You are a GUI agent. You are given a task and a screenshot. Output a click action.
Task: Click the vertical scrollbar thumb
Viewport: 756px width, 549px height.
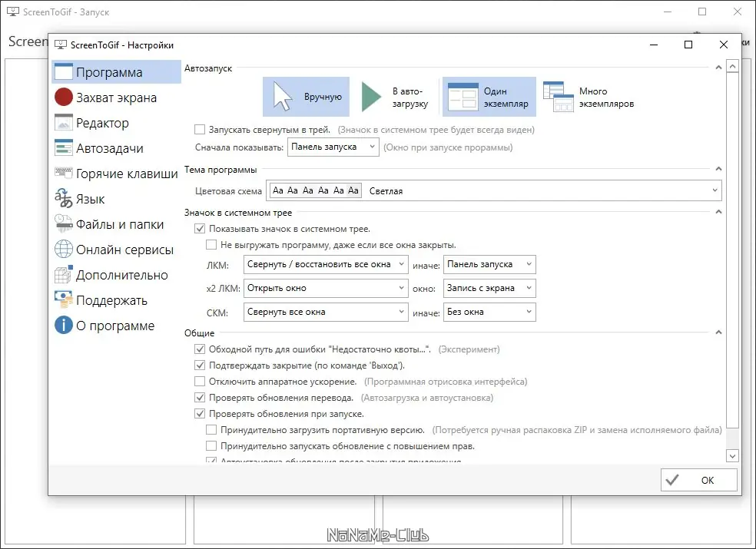point(732,250)
